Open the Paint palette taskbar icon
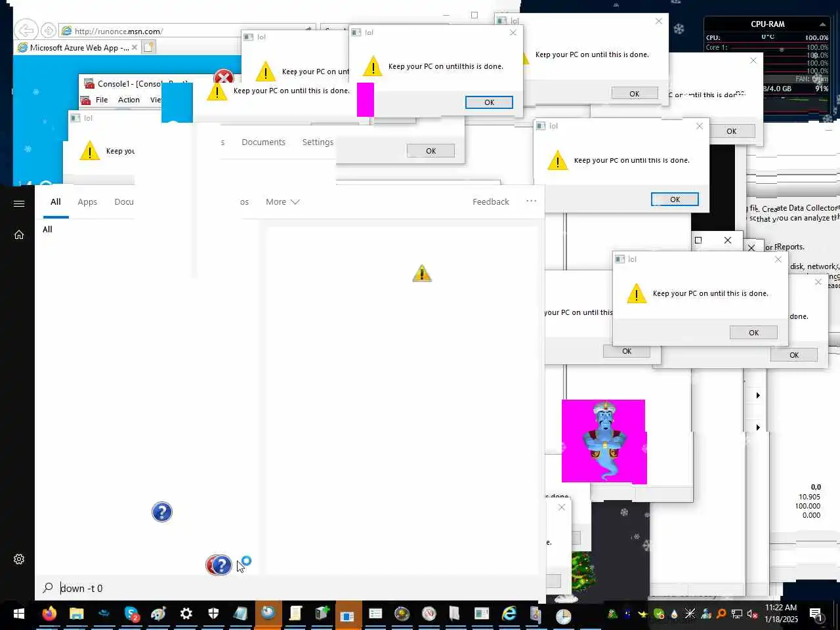The image size is (840, 630). coord(158,614)
